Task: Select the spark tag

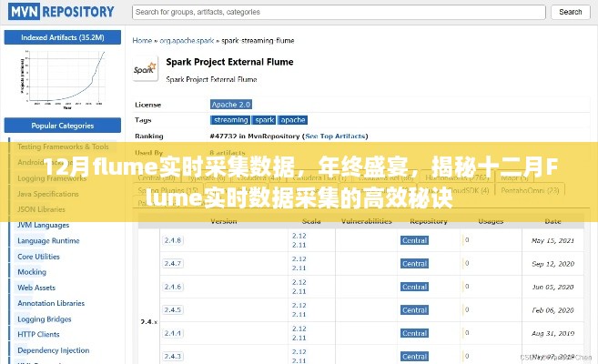Action: click(x=264, y=120)
